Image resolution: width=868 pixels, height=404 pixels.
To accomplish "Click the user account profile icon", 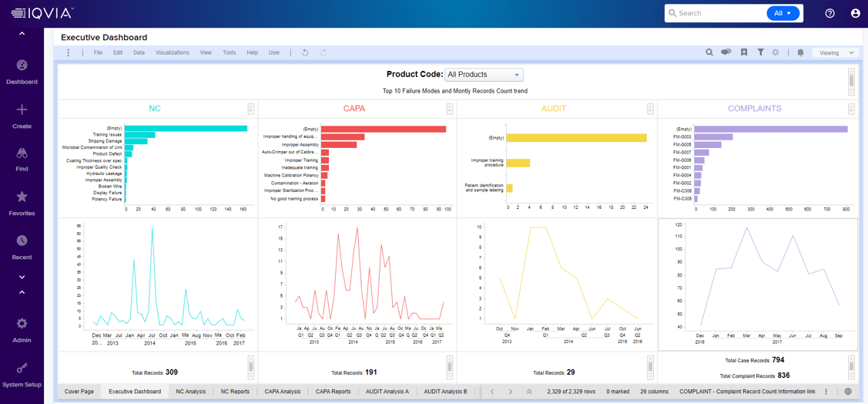I will click(x=855, y=13).
